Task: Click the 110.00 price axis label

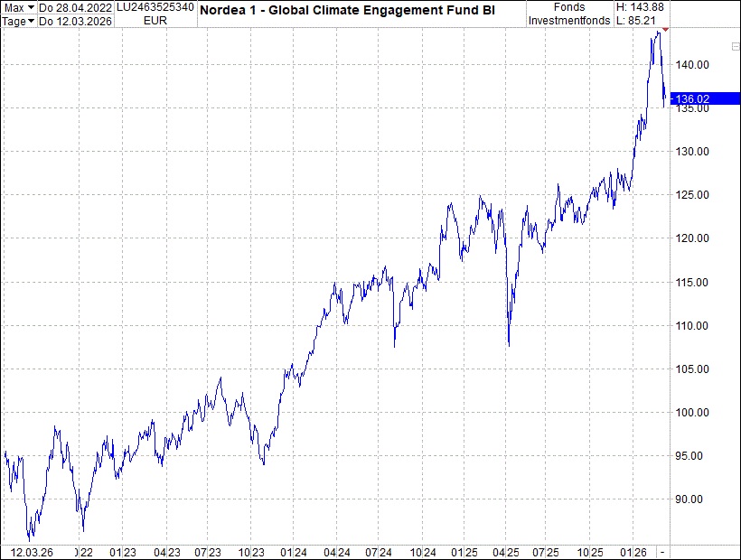Action: coord(692,326)
